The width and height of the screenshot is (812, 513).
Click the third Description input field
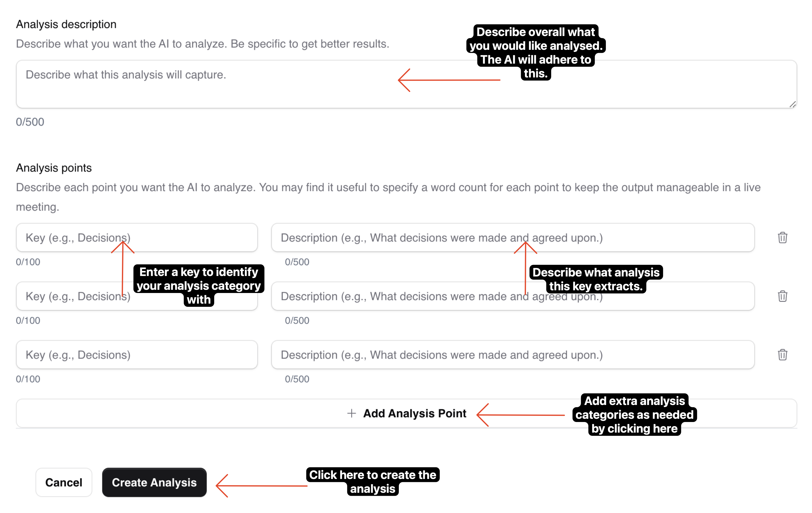(x=513, y=355)
